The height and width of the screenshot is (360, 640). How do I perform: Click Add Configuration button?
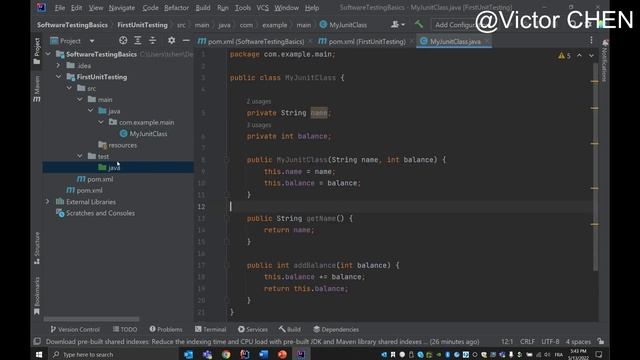(455, 25)
